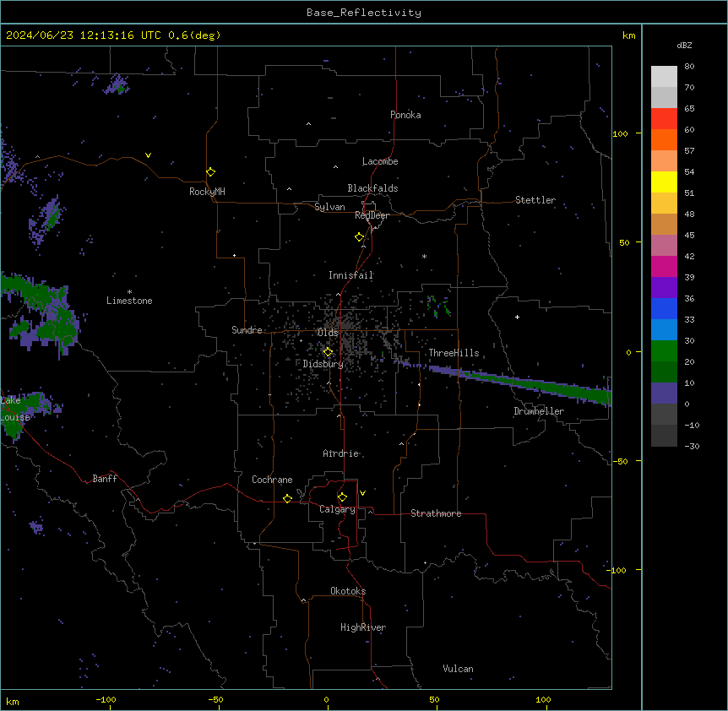Select the blue 33-36 dBZ legend swatch
This screenshot has width=728, height=711.
(664, 308)
